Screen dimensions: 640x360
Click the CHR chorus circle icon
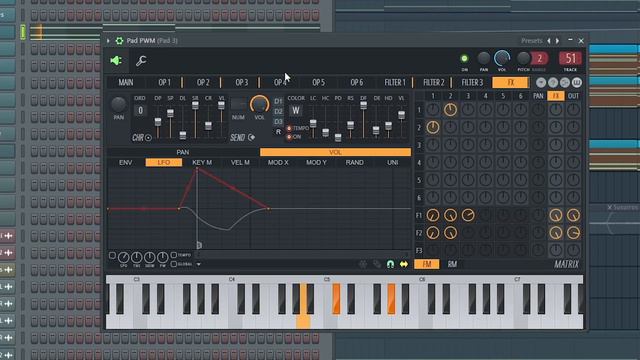(x=148, y=138)
